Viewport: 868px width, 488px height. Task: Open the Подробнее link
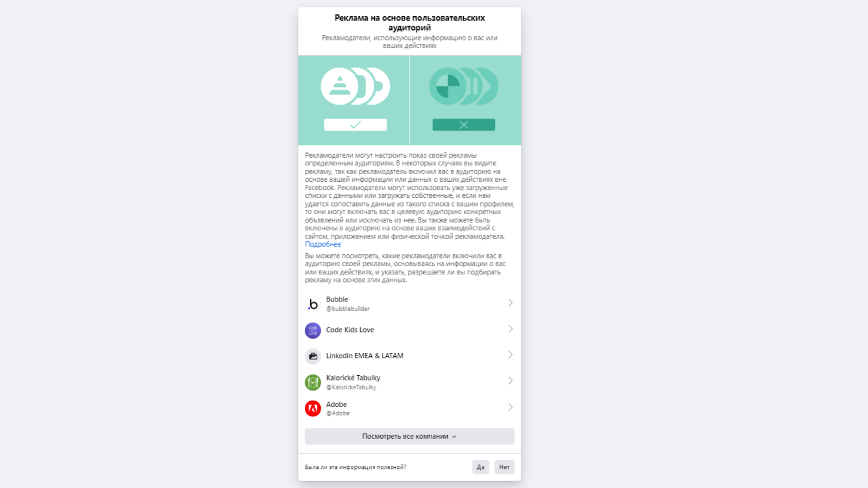[x=323, y=245]
